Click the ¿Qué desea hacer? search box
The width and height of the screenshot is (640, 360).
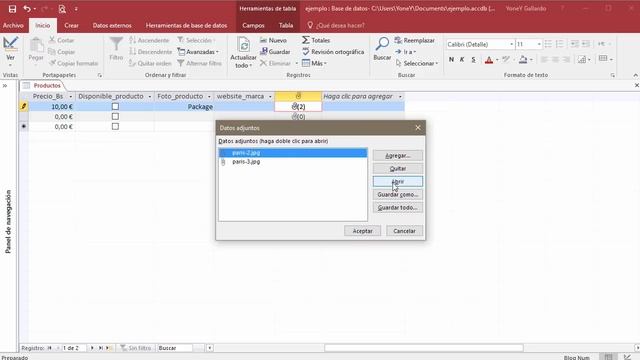coord(340,25)
